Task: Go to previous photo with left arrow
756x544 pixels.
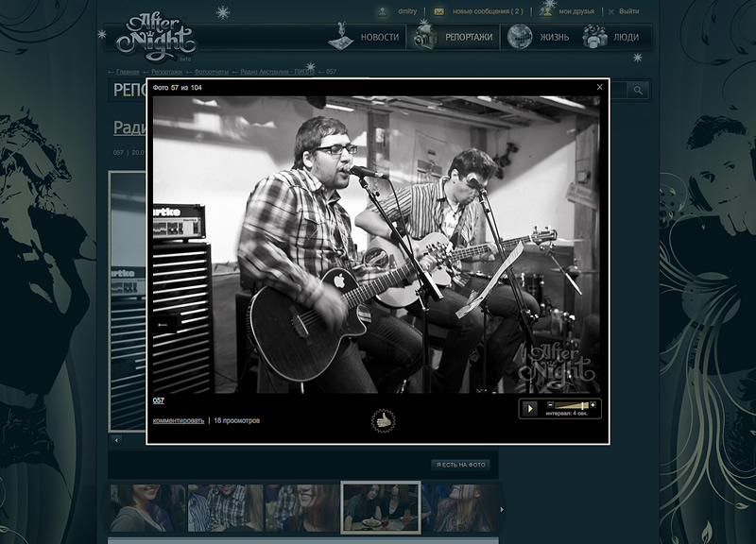Action: tap(163, 325)
